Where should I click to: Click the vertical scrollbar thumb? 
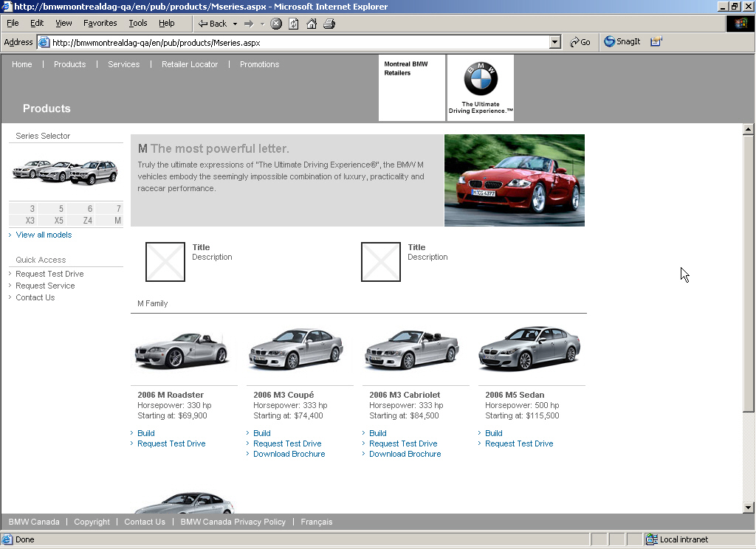[748, 273]
